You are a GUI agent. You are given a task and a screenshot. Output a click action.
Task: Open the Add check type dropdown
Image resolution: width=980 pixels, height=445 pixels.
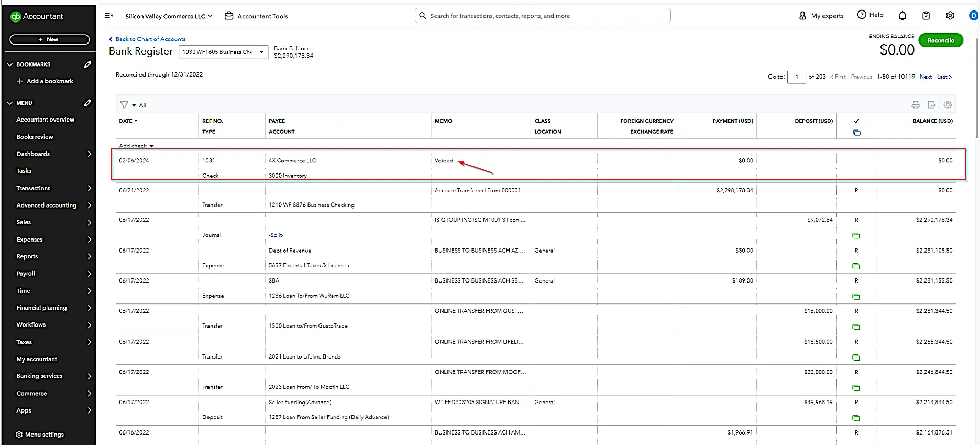136,146
